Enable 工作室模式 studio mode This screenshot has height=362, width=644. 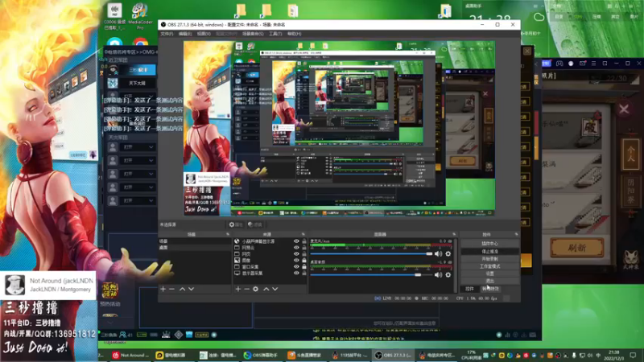click(x=489, y=266)
